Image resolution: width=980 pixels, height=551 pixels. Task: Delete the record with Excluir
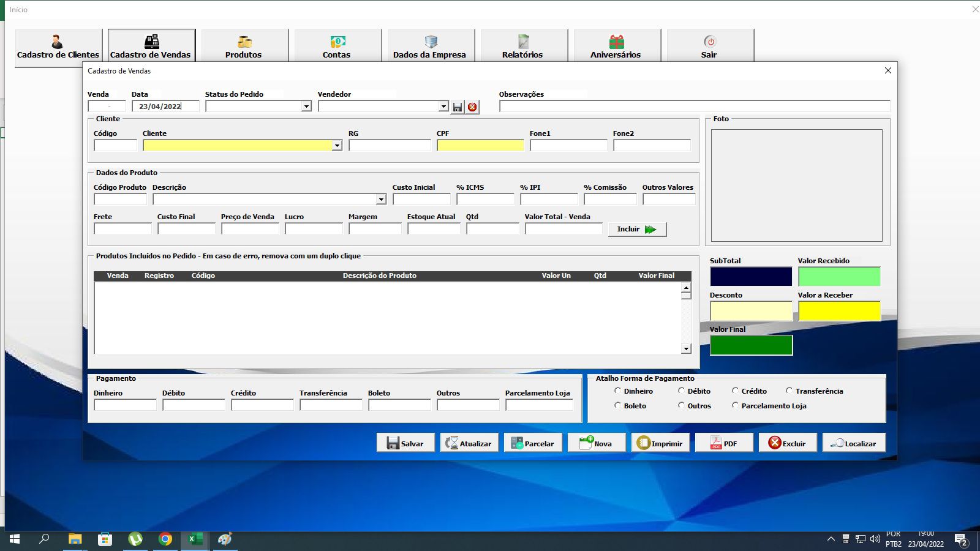coord(787,443)
